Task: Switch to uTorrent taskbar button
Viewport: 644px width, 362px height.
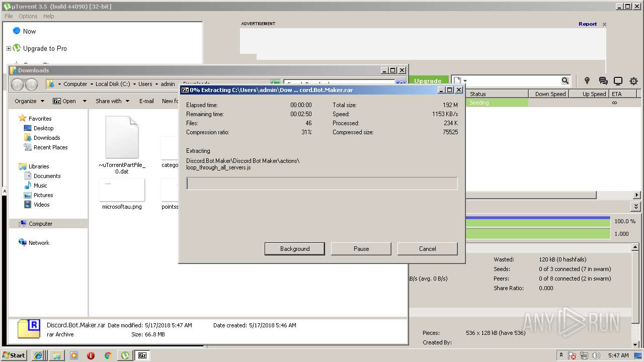Action: pos(125,355)
